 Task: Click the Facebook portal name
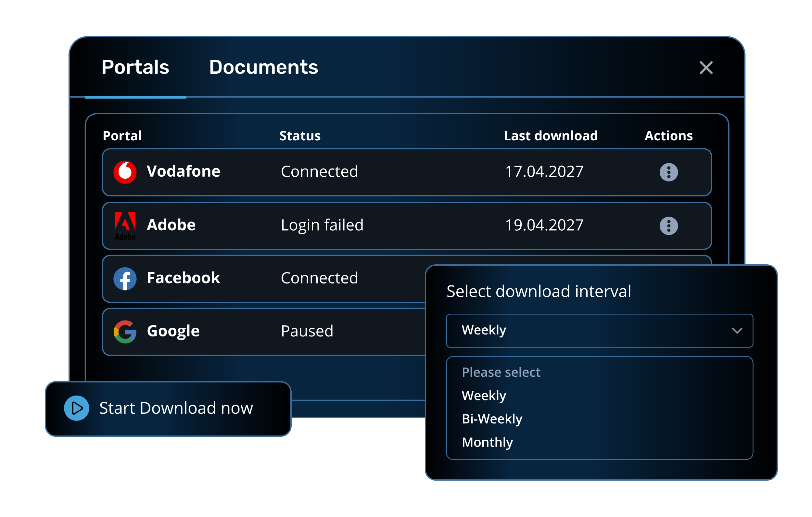[184, 278]
